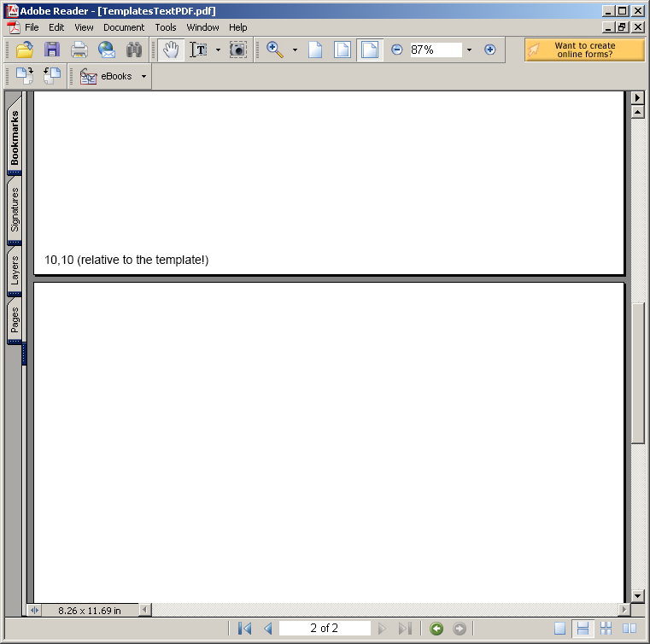The width and height of the screenshot is (650, 644).
Task: Click the Email globe icon
Action: click(107, 50)
